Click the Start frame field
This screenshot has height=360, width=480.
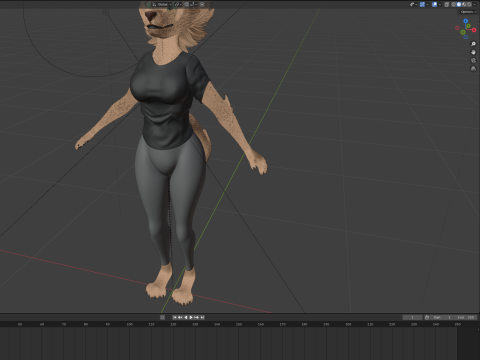tap(441, 317)
